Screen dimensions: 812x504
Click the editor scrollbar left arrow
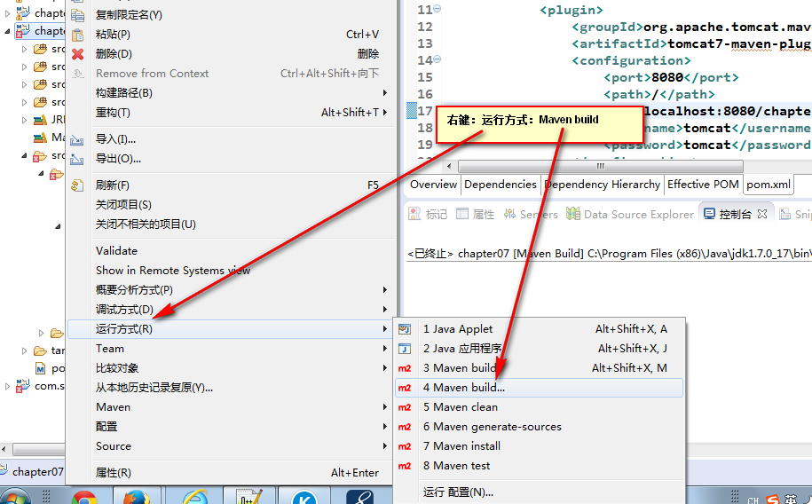tap(449, 166)
